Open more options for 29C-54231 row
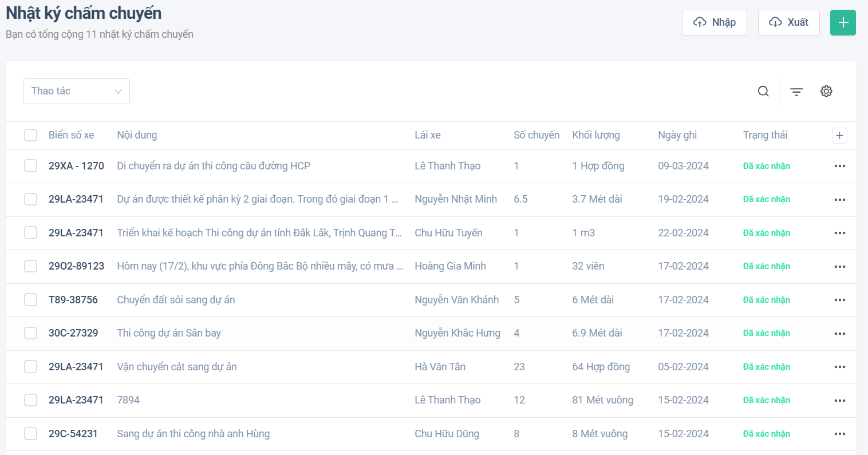Viewport: 868px width, 455px height. coord(840,434)
